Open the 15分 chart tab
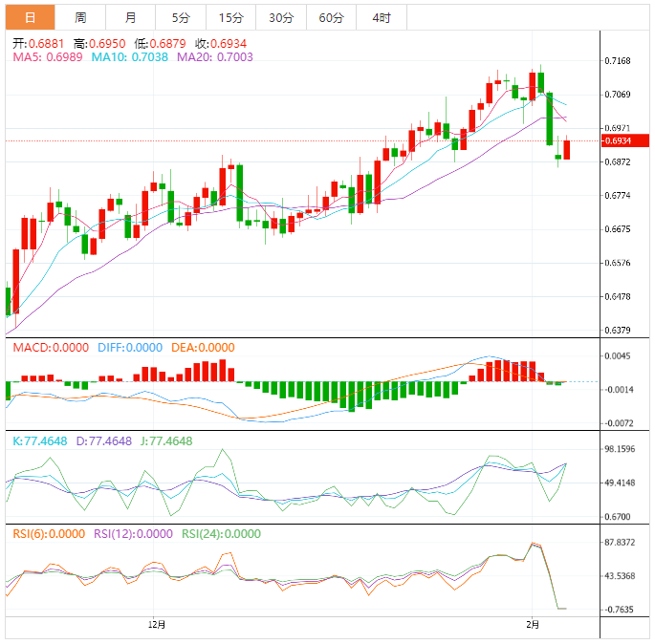This screenshot has width=655, height=644. coord(230,17)
